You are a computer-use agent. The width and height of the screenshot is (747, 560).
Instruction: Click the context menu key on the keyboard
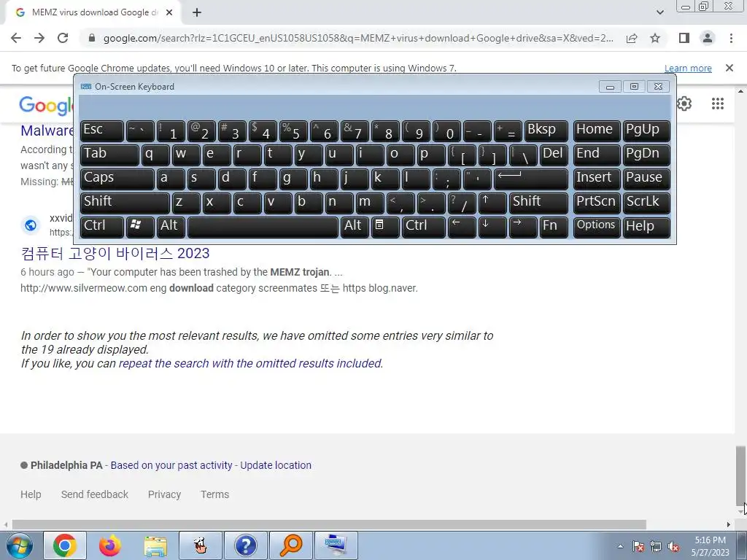[385, 227]
